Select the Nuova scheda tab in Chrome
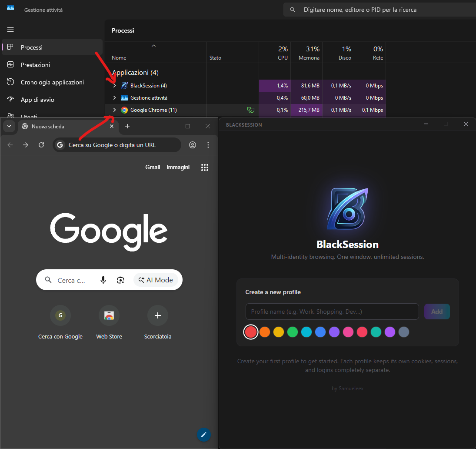The image size is (476, 449). pos(68,126)
